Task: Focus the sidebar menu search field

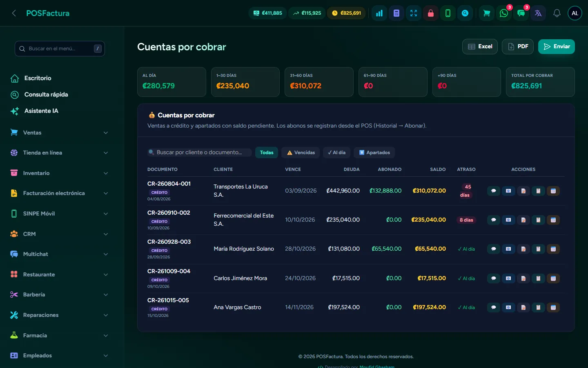Action: (60, 49)
